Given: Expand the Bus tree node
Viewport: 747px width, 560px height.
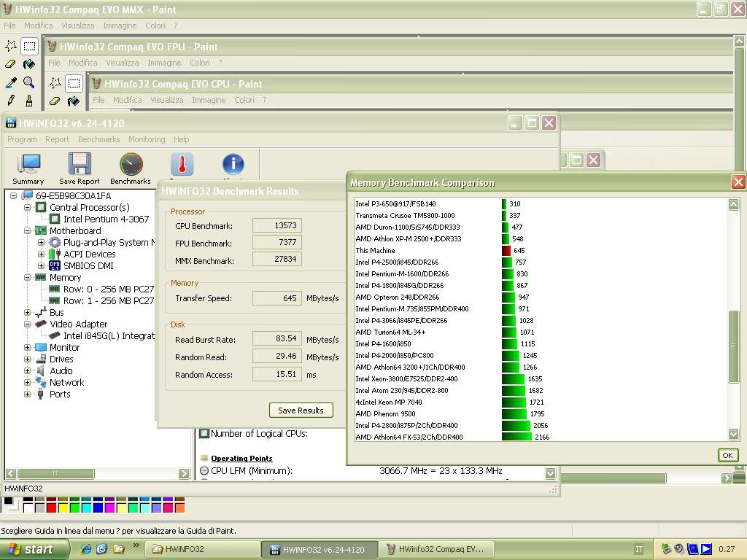Looking at the screenshot, I should tap(28, 313).
